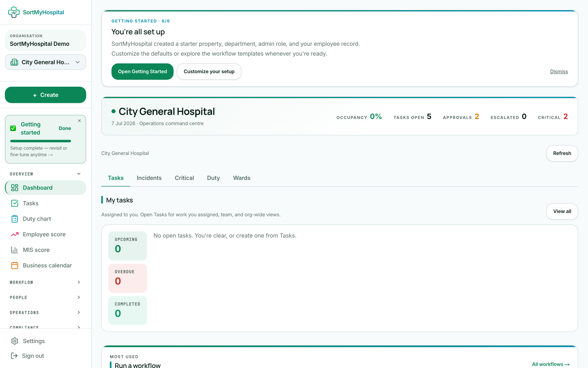
Task: Click the ESCALATED 0 stat
Action: pos(508,117)
